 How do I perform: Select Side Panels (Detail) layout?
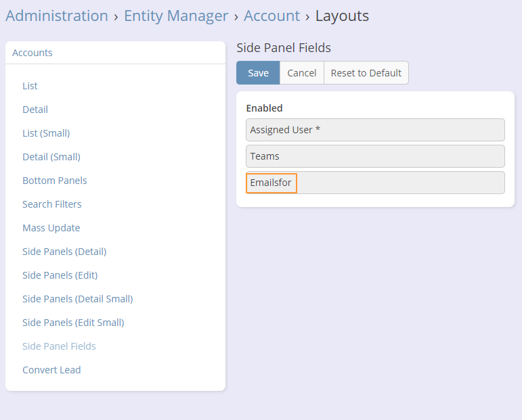tap(64, 252)
